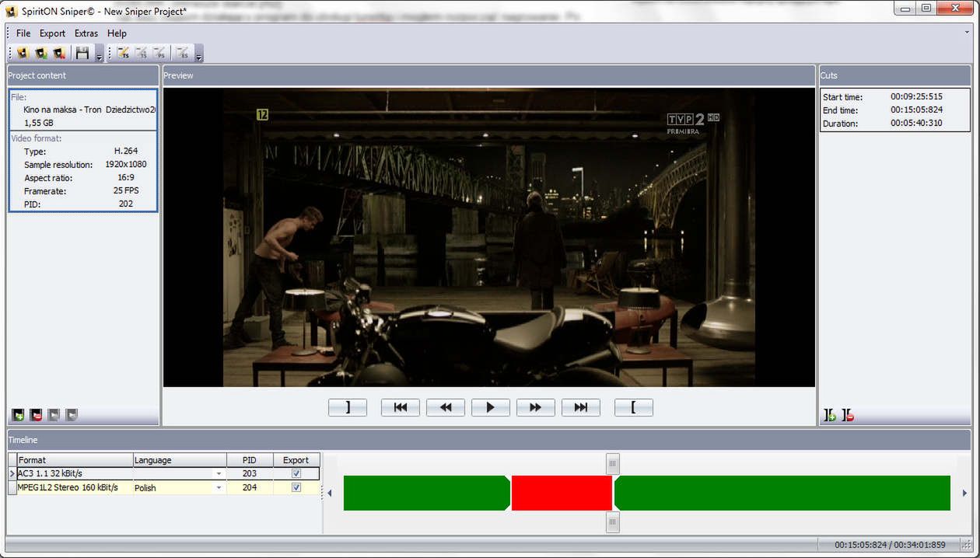The image size is (980, 558).
Task: Click the ] cut mark button on the left
Action: [348, 407]
